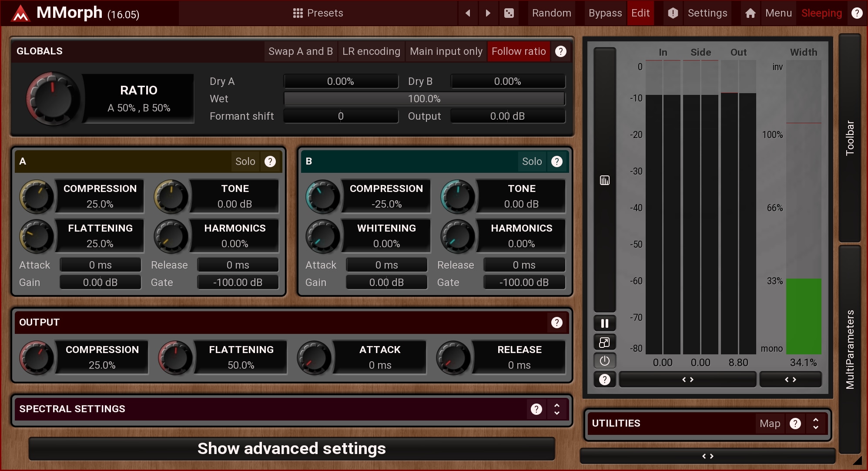Click Show advanced settings
868x471 pixels.
tap(292, 449)
